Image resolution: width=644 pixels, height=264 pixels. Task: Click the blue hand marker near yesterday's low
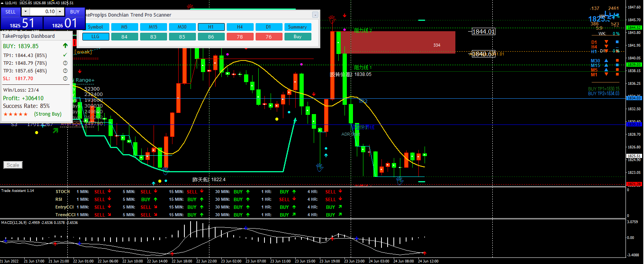click(166, 171)
